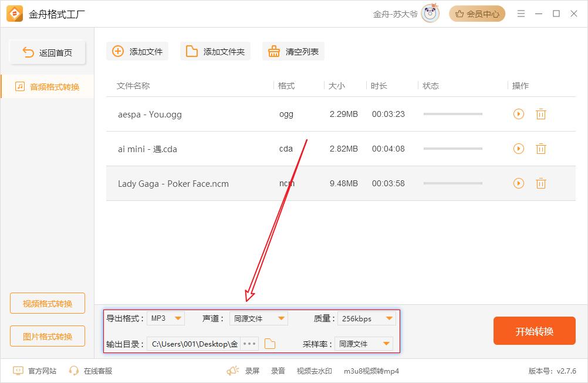Play the aespa - You.ogg file

coord(518,114)
